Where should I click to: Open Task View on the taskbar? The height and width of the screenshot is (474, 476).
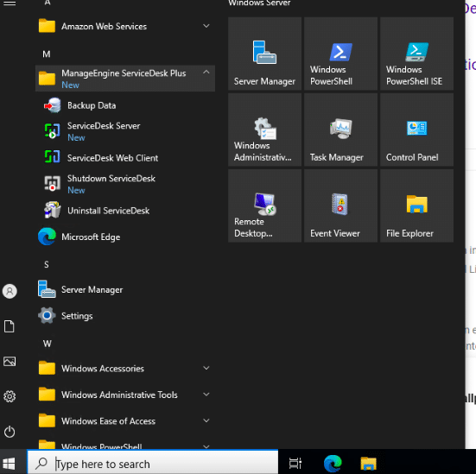pyautogui.click(x=295, y=464)
